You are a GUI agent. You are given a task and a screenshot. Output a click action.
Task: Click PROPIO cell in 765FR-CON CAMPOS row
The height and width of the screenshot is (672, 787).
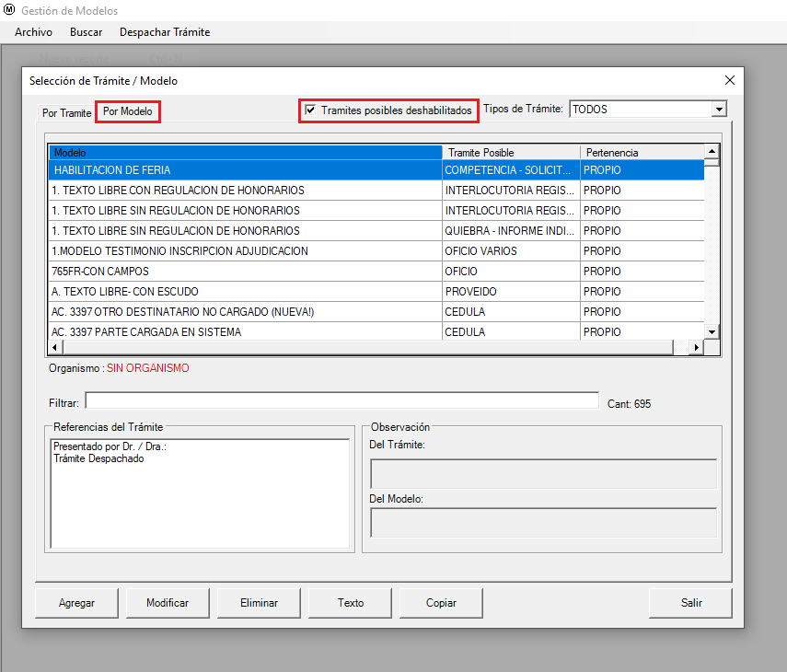point(642,271)
